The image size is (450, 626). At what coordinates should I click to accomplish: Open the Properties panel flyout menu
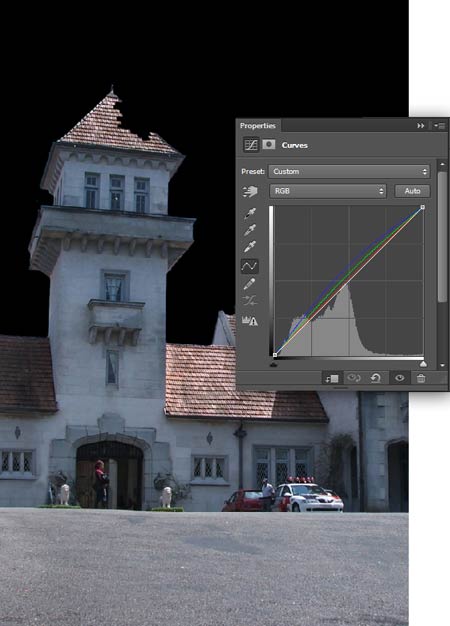(440, 126)
